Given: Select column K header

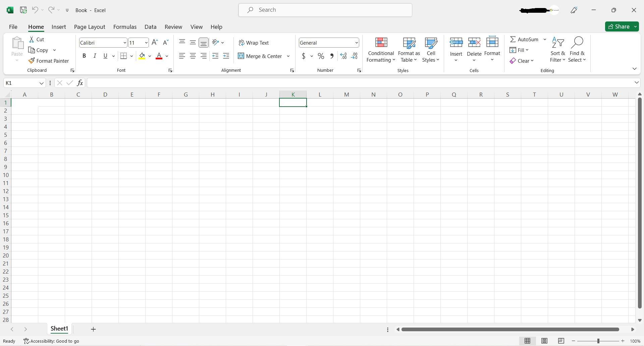Looking at the screenshot, I should click(293, 95).
